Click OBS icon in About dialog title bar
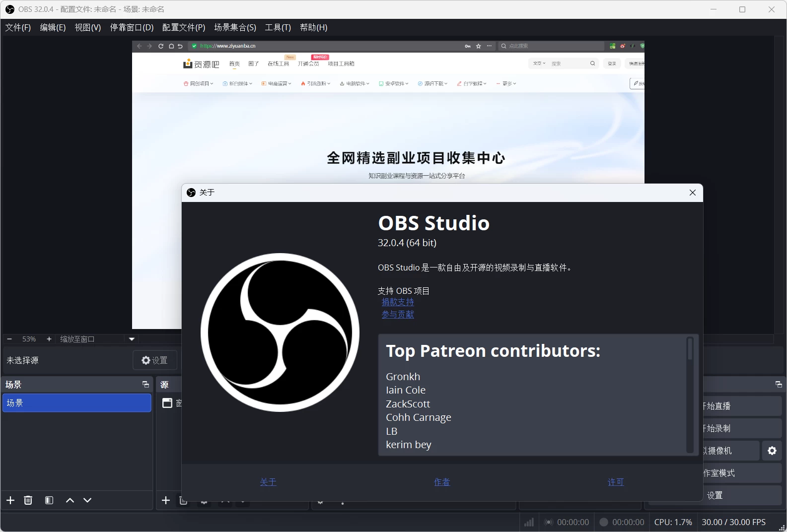This screenshot has height=532, width=787. pos(191,193)
